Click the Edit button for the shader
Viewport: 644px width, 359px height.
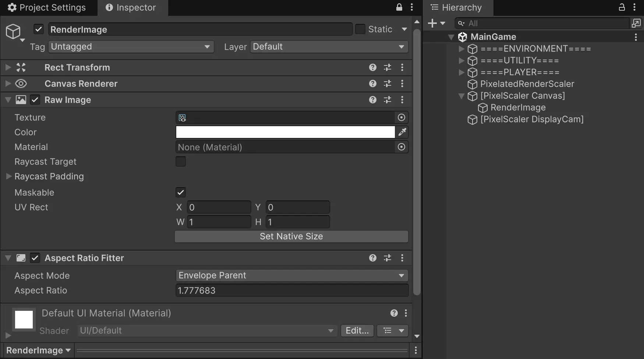357,330
